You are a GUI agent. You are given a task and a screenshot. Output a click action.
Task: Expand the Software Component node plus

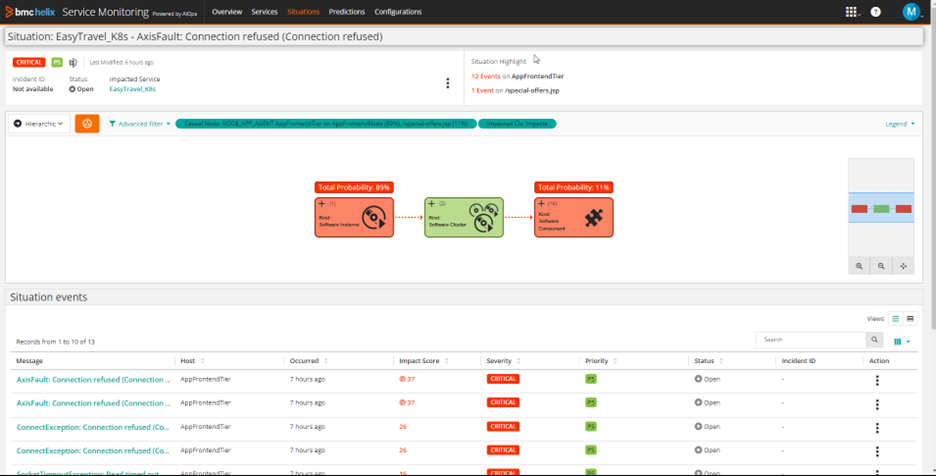click(541, 204)
